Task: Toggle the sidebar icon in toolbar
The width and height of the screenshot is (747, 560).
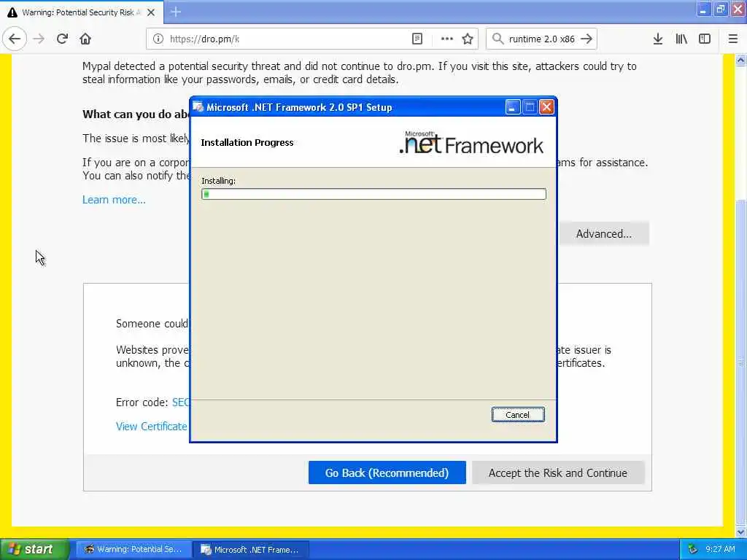Action: click(x=705, y=39)
